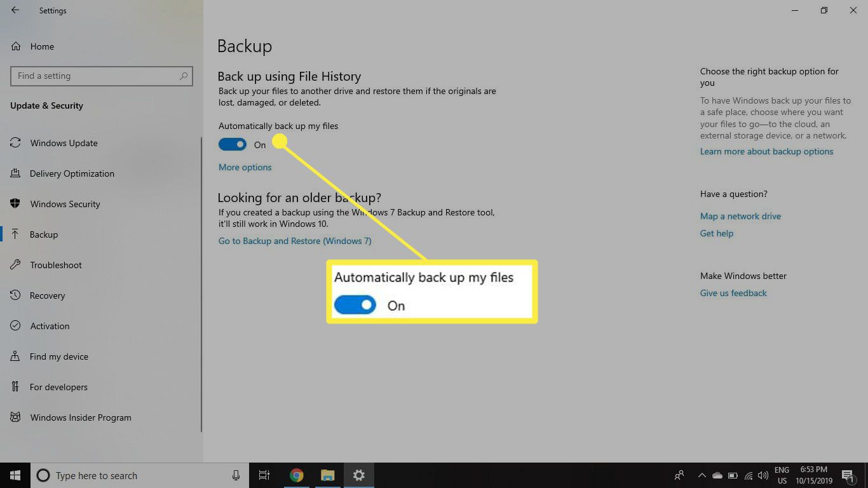
Task: Open the Wi-Fi network tray icon
Action: point(749,475)
